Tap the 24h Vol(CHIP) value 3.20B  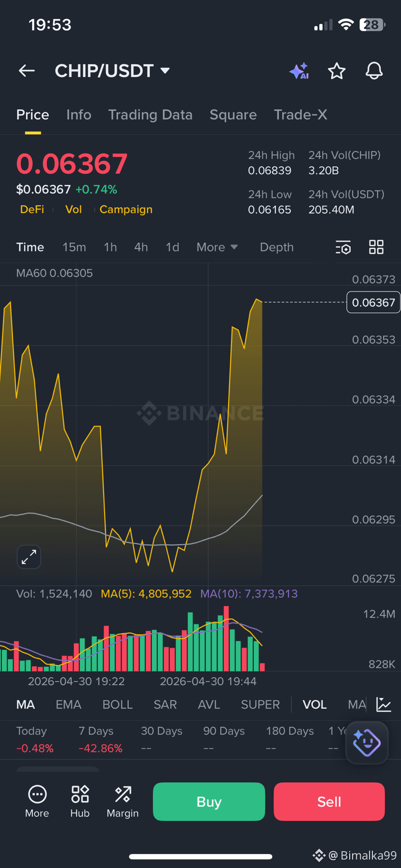[324, 170]
